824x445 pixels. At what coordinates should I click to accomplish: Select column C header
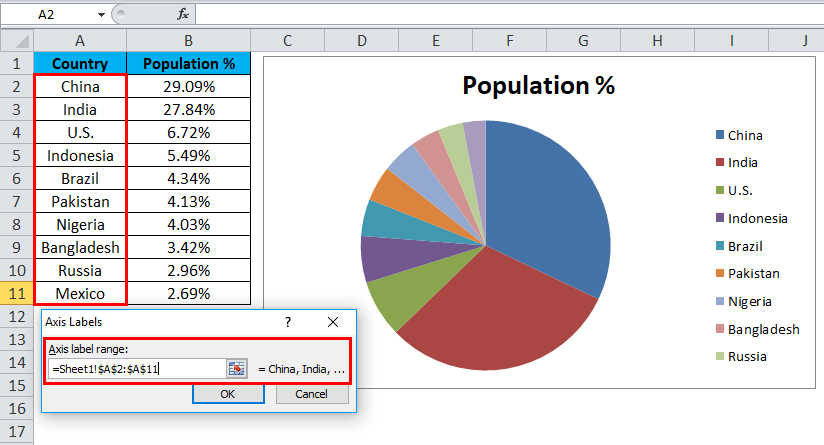[x=287, y=40]
